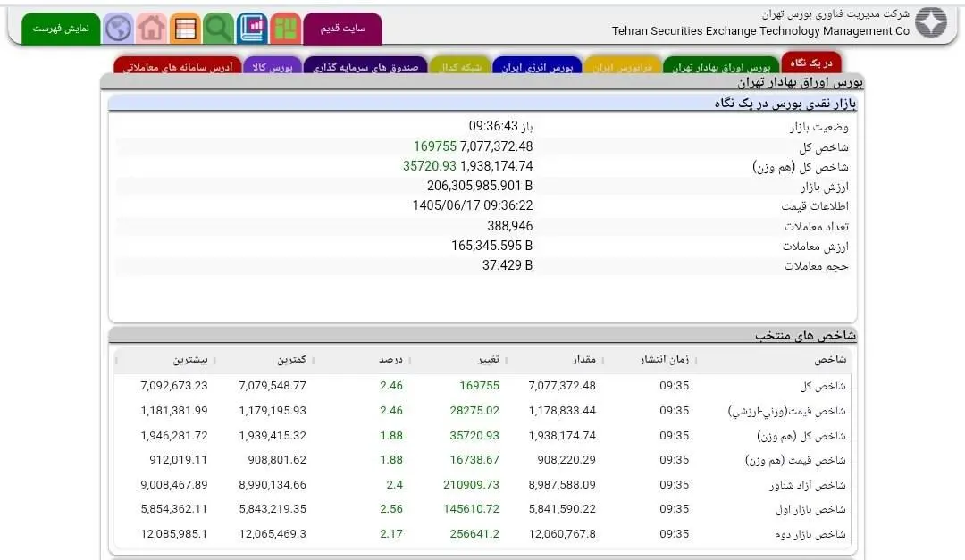Click the trade value 165,345.595 B
Screen dimensions: 965x560
(x=491, y=246)
